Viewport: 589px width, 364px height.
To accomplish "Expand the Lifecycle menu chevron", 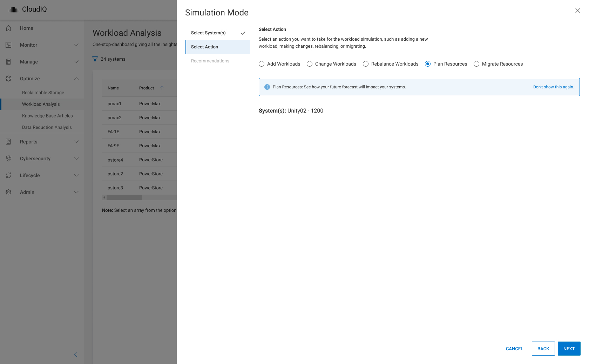I will pyautogui.click(x=76, y=175).
